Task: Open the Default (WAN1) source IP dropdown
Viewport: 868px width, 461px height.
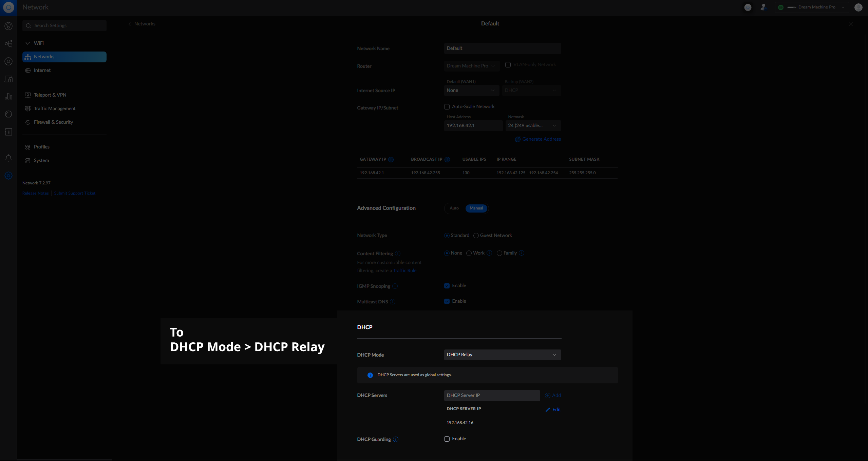Action: (x=471, y=91)
